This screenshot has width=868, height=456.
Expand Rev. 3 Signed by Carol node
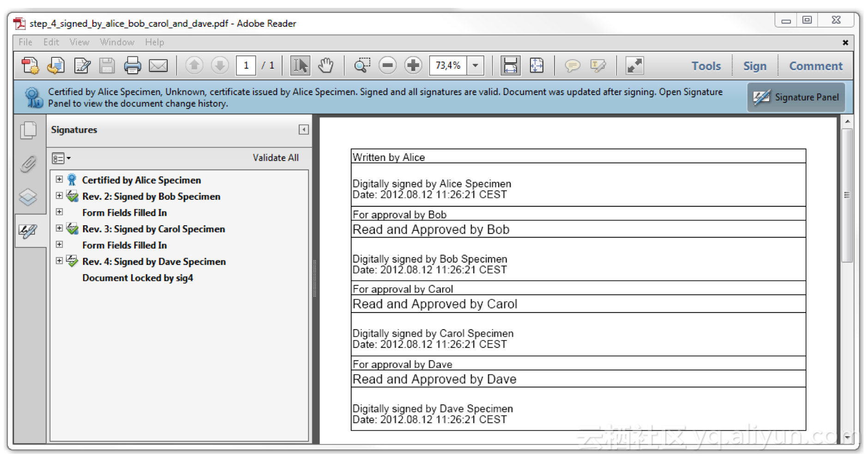[x=59, y=228]
